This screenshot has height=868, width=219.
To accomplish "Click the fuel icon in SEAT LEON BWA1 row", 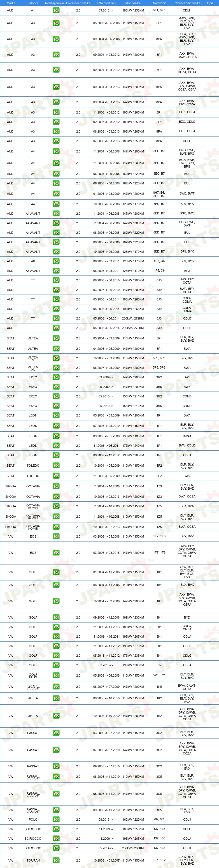I will coord(56,436).
